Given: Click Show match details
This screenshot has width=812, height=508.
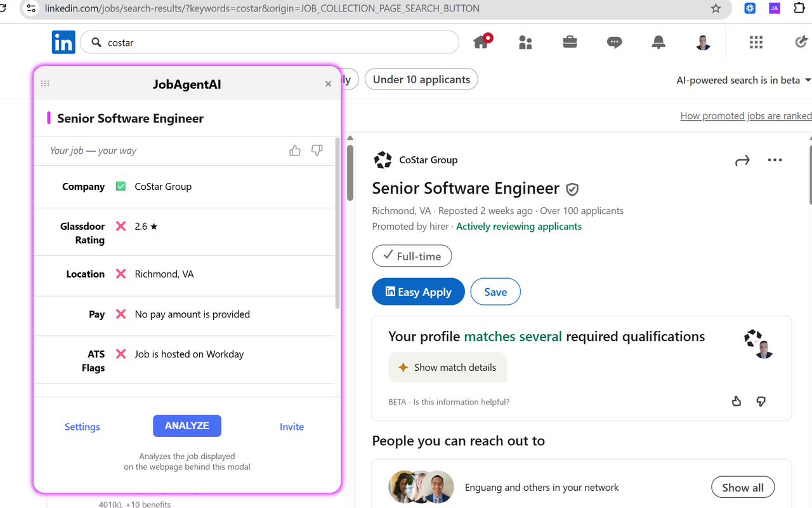Looking at the screenshot, I should point(448,367).
